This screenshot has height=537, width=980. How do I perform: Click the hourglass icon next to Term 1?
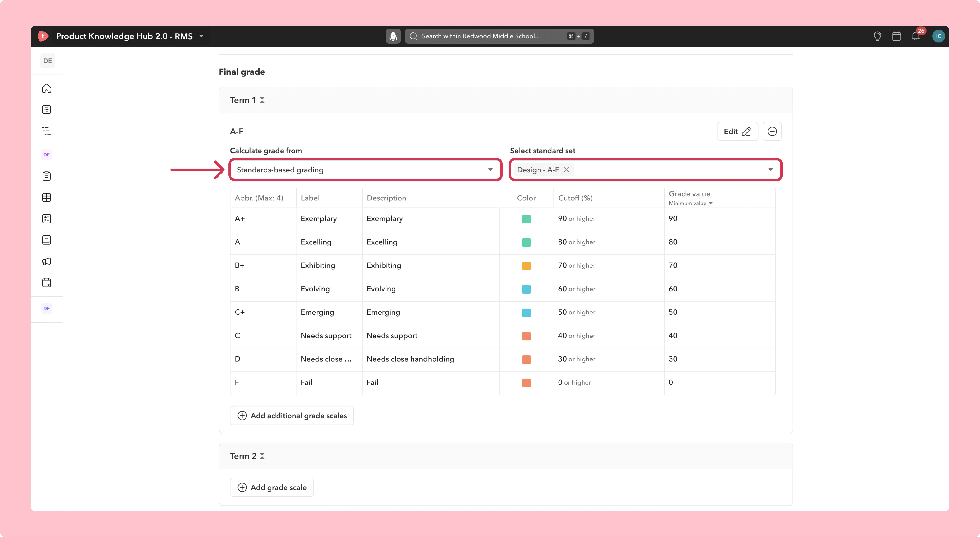point(262,100)
